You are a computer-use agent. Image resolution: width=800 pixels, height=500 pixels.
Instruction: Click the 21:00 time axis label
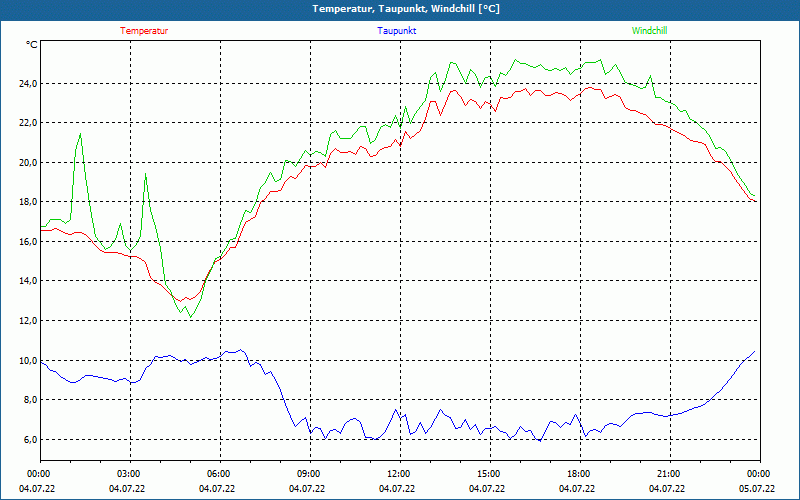pyautogui.click(x=670, y=474)
